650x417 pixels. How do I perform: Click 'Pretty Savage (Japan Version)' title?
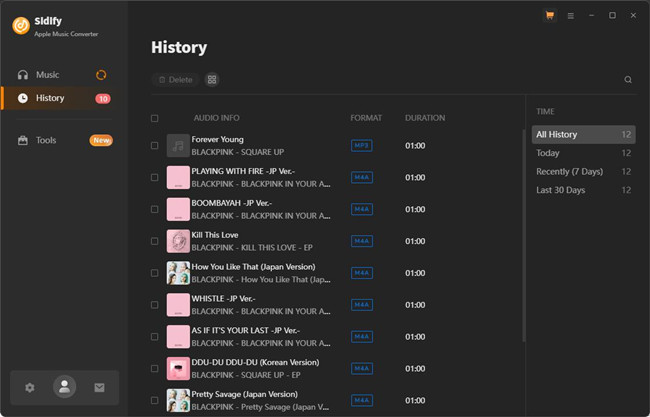pyautogui.click(x=245, y=394)
